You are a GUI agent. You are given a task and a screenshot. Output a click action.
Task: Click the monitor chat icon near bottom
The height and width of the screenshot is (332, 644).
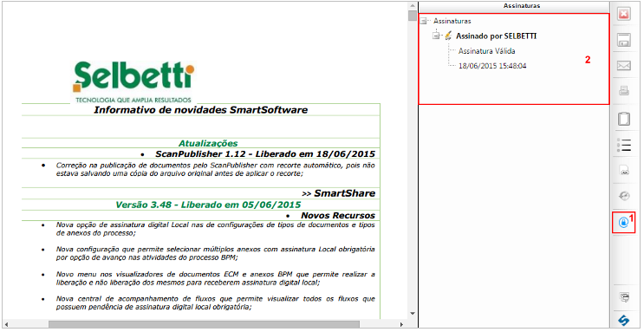(x=624, y=297)
